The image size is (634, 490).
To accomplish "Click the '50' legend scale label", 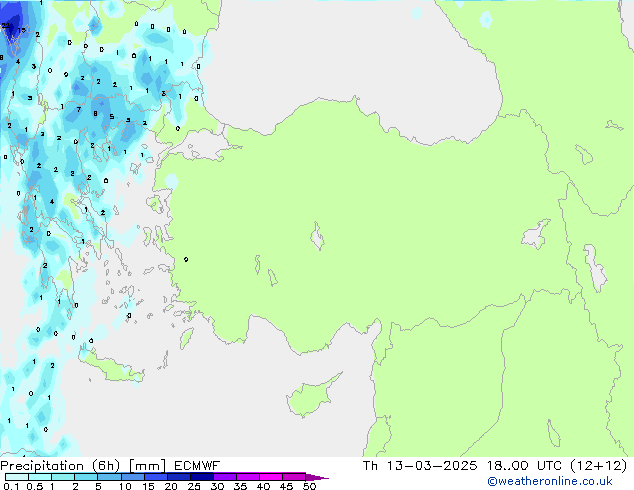I will (309, 486).
